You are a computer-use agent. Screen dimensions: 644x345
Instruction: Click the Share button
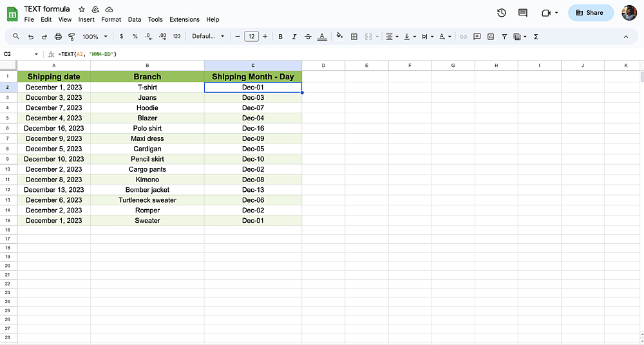coord(591,13)
